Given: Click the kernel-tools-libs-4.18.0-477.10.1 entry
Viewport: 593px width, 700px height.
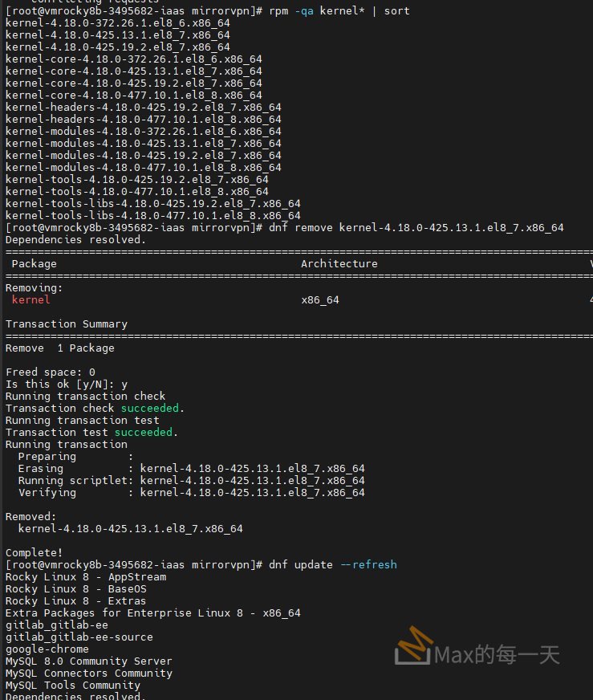Looking at the screenshot, I should click(152, 216).
